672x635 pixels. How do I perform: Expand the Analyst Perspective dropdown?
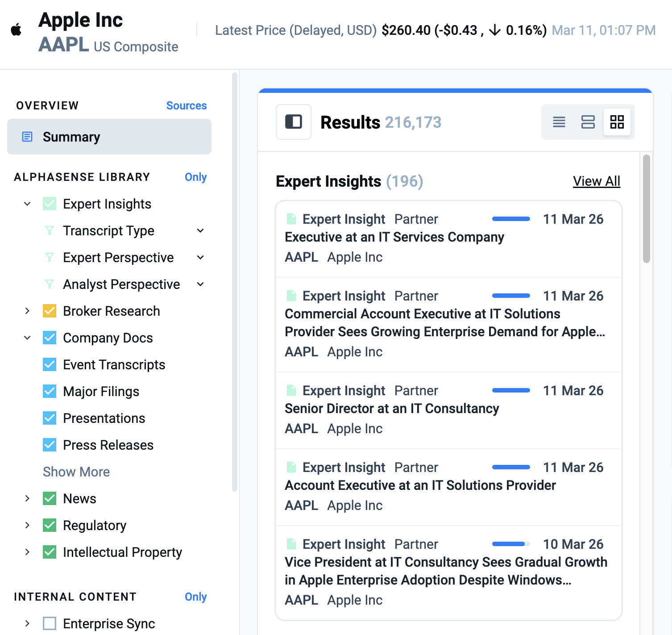(x=200, y=284)
